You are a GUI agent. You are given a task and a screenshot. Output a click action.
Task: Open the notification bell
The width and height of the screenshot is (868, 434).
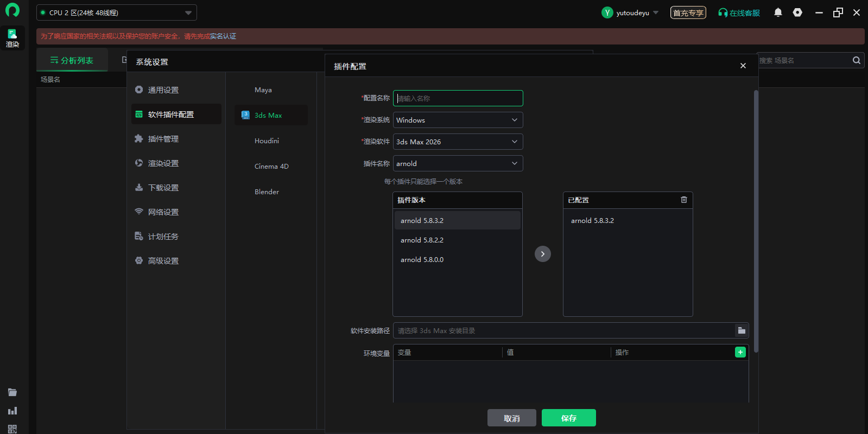point(778,12)
